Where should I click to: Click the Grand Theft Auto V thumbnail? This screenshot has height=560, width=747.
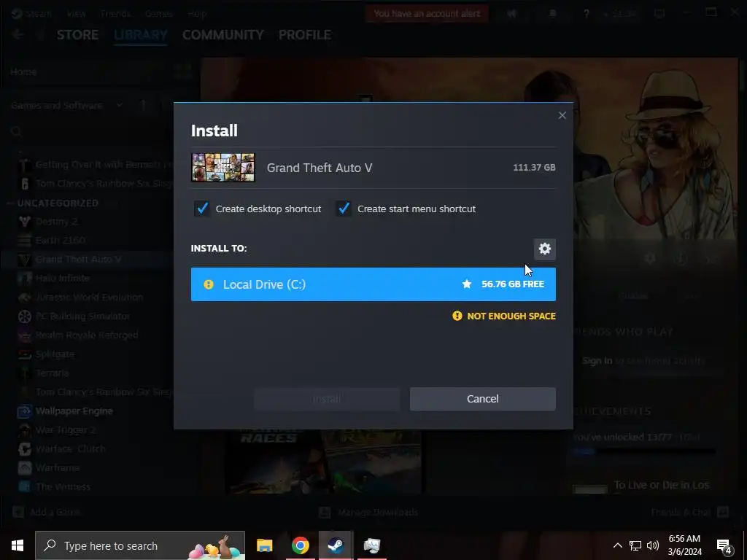(x=223, y=168)
